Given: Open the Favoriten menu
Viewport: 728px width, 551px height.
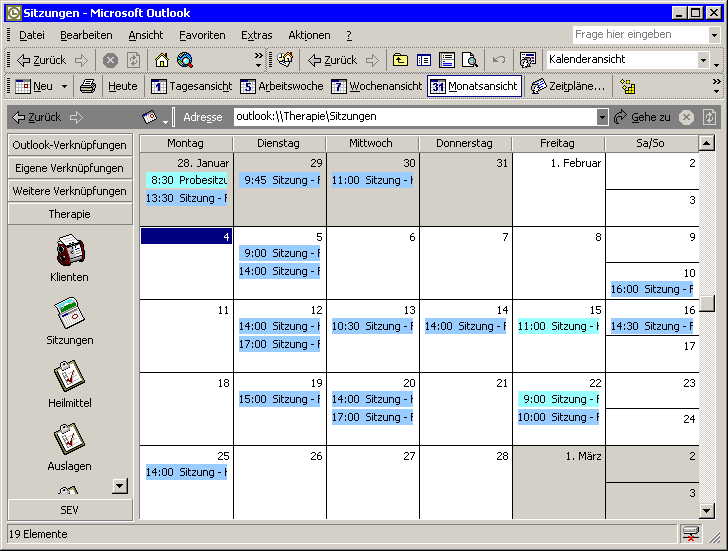Looking at the screenshot, I should click(x=202, y=35).
